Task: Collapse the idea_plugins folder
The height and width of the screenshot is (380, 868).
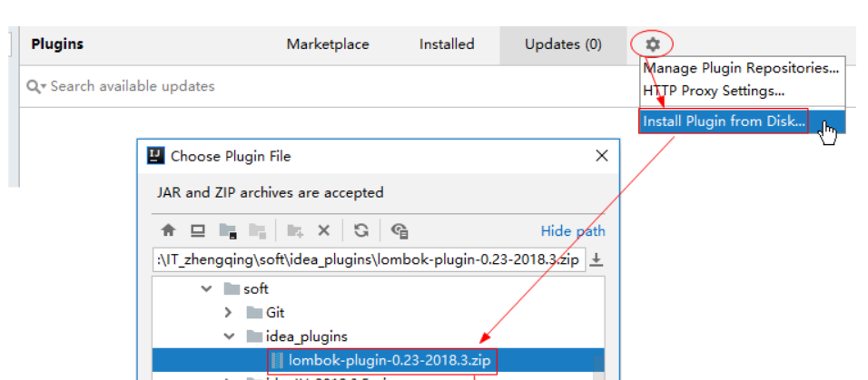Action: [229, 336]
